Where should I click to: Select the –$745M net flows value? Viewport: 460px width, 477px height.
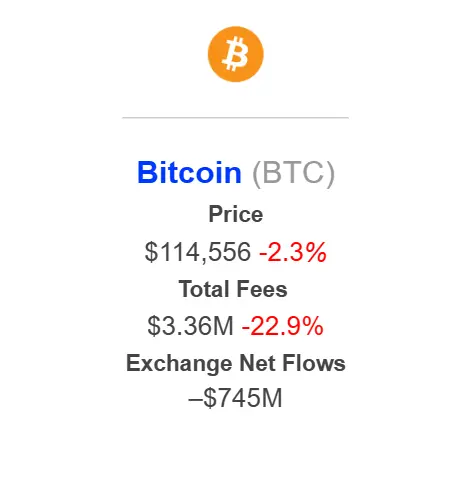point(235,398)
